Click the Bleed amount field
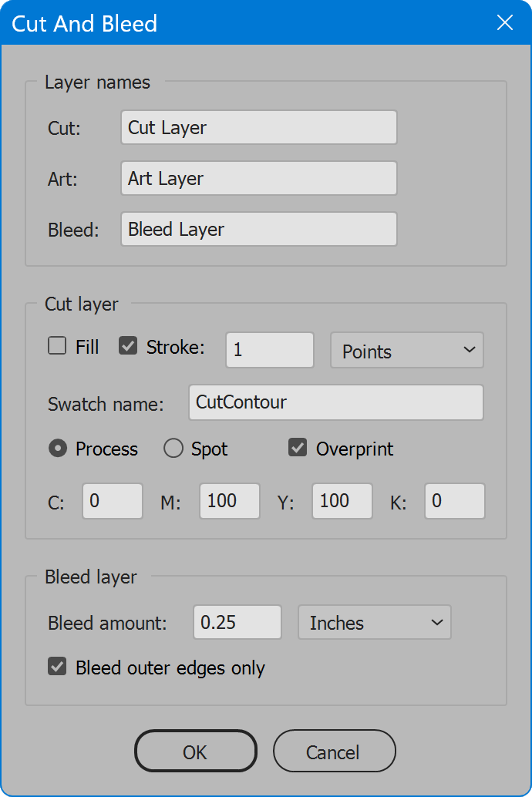The image size is (532, 797). [x=237, y=622]
